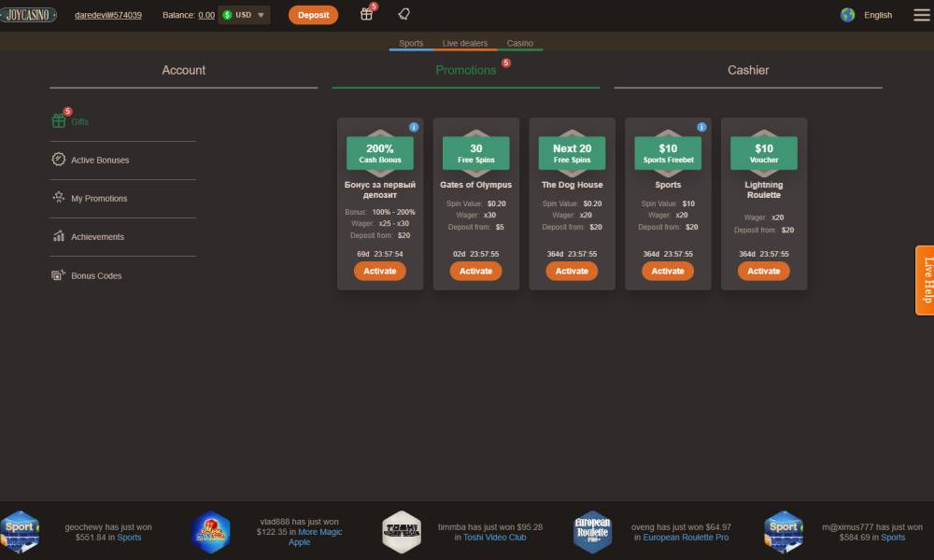Click the Bonus Codes icon in sidebar
This screenshot has height=560, width=934.
tap(59, 275)
